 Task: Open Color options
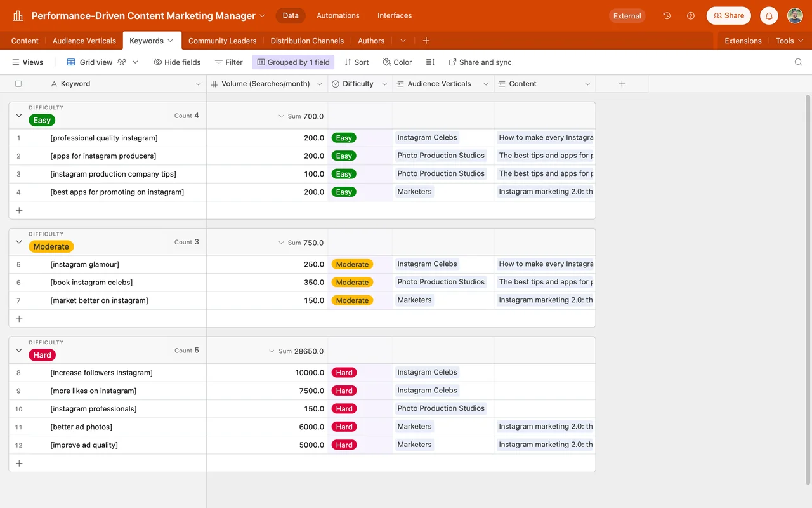397,62
